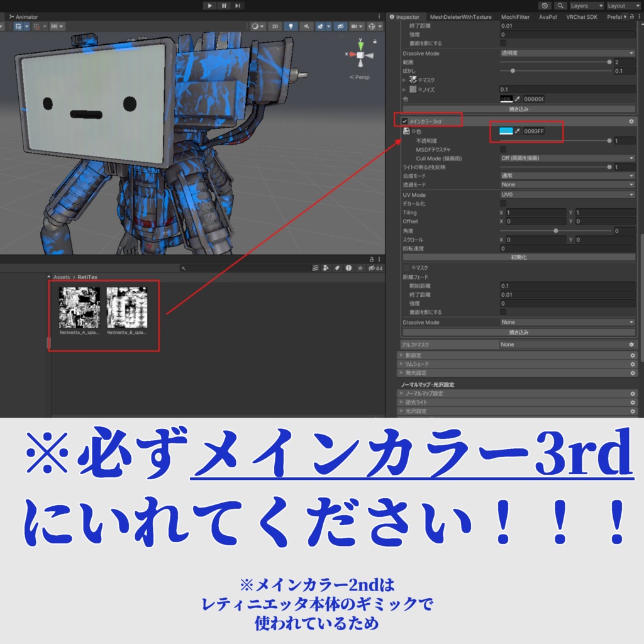The width and height of the screenshot is (644, 644).
Task: Open the Animator tab
Action: tap(23, 17)
